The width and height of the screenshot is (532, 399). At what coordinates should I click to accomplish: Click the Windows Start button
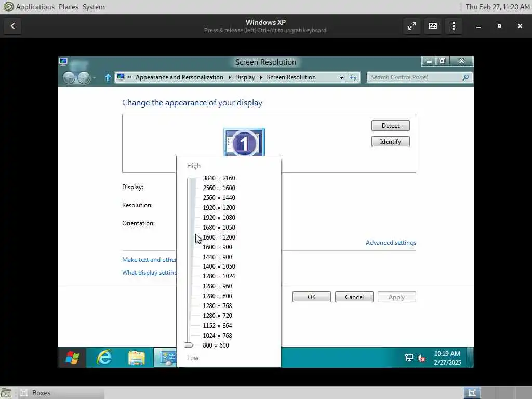pos(72,357)
